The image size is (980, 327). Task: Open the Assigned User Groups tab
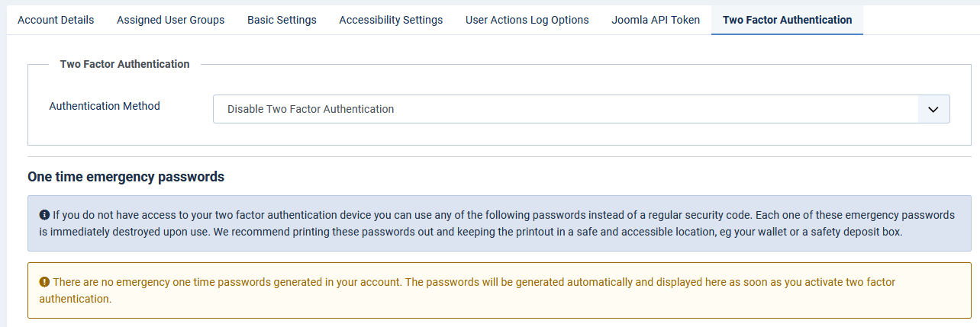coord(170,20)
